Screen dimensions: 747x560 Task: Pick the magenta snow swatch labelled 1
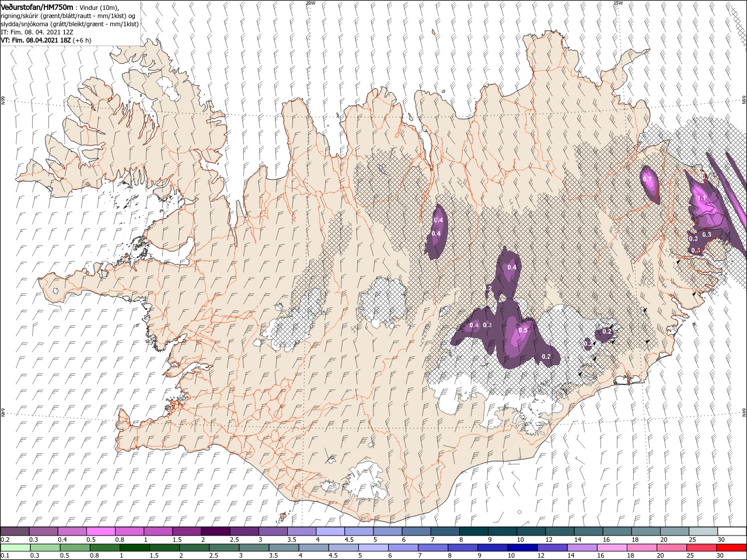point(158,531)
